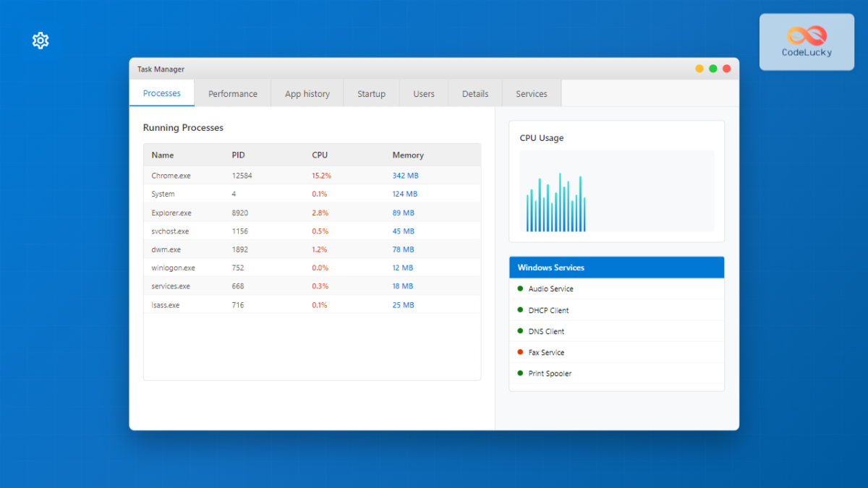Click the green status dot beside Audio Service

[520, 288]
